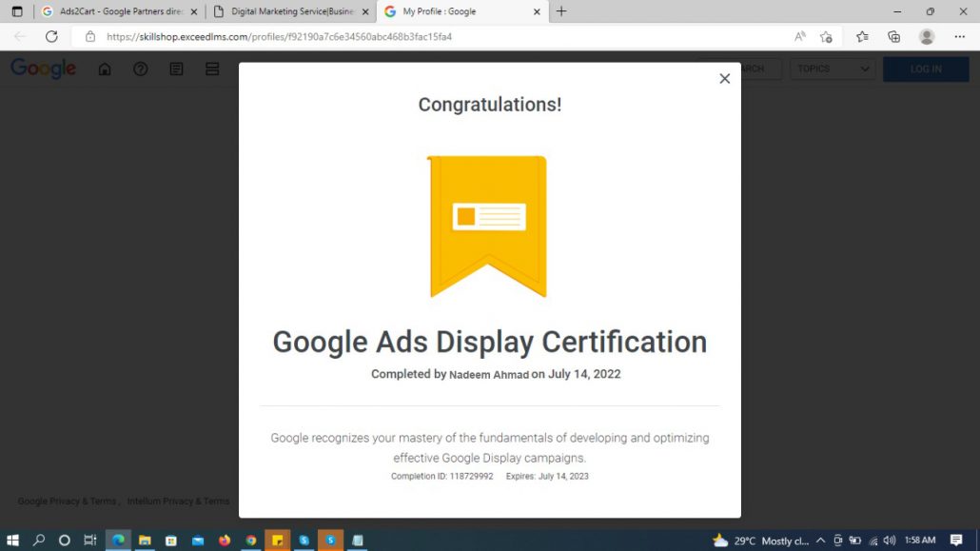This screenshot has height=551, width=980.
Task: Activate Read Aloud icon in address bar
Action: [799, 36]
